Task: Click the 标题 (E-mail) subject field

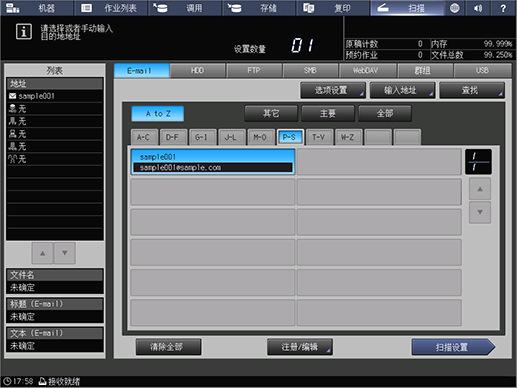Action: pyautogui.click(x=55, y=310)
